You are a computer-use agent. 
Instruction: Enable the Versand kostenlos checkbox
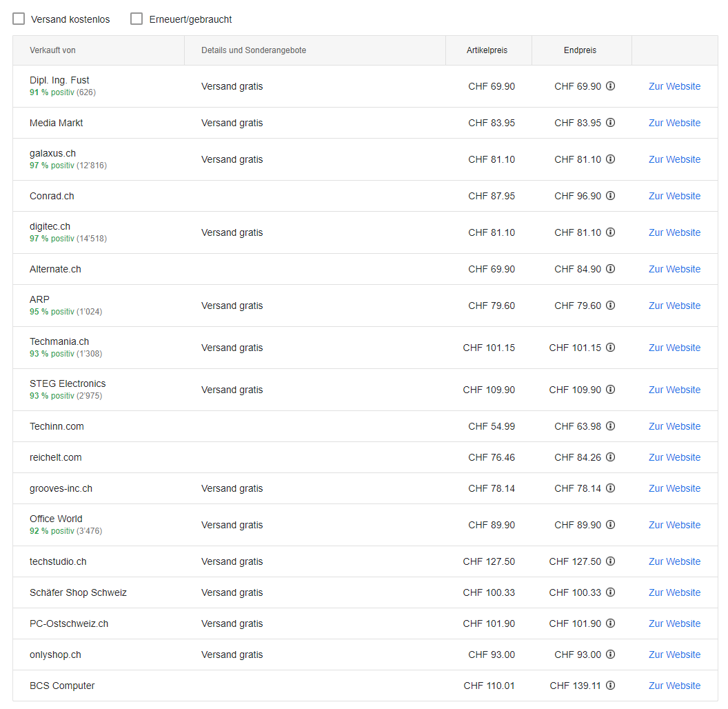click(19, 19)
